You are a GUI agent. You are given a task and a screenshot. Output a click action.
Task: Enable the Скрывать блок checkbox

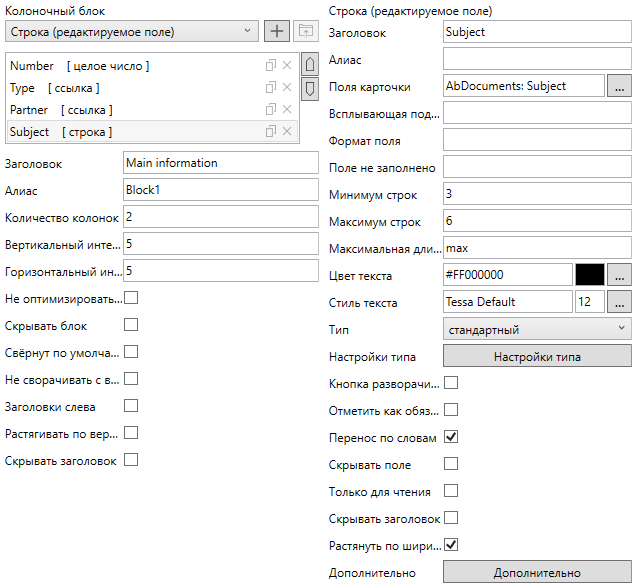point(131,325)
